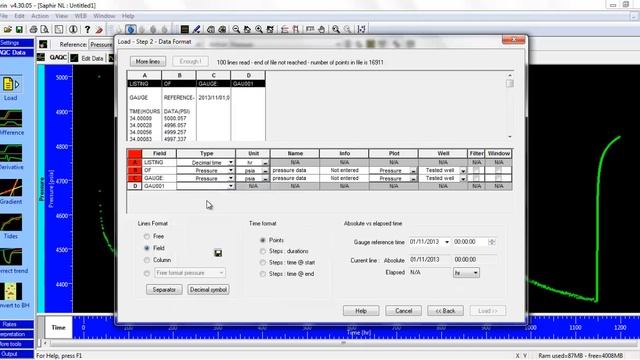Open Gauge reference time date dropdown

pyautogui.click(x=447, y=242)
